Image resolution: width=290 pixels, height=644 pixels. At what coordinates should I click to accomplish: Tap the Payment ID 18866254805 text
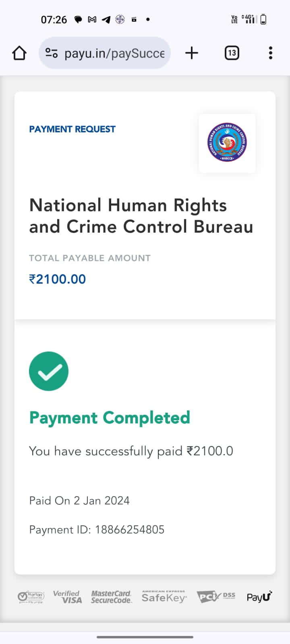click(97, 530)
